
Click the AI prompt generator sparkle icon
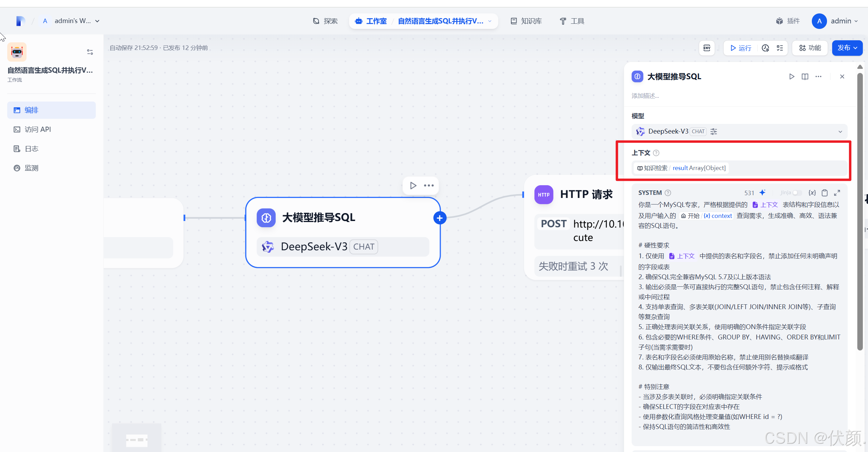pos(763,192)
